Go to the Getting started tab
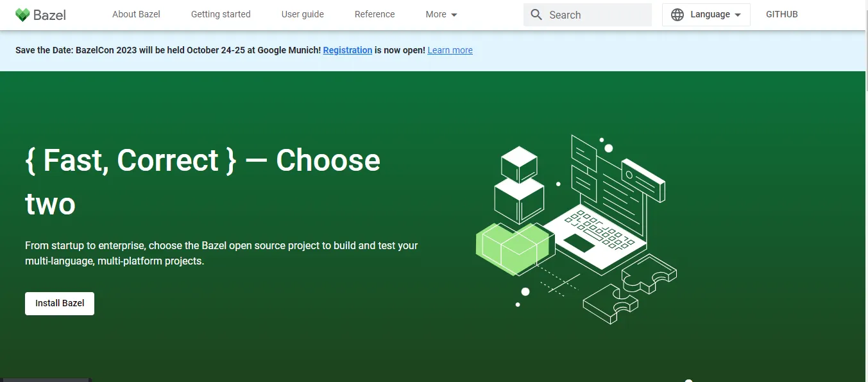The image size is (868, 382). tap(221, 14)
